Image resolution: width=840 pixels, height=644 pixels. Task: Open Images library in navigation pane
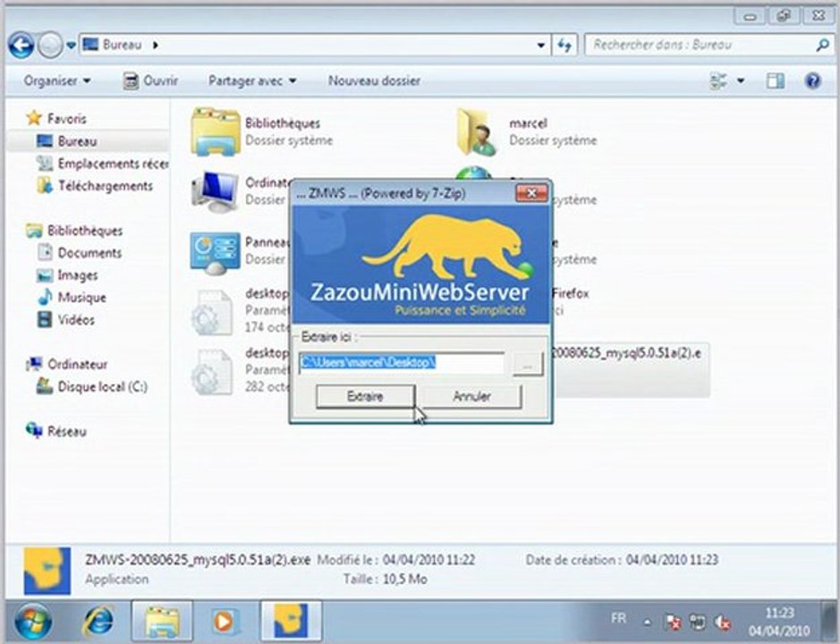point(67,275)
